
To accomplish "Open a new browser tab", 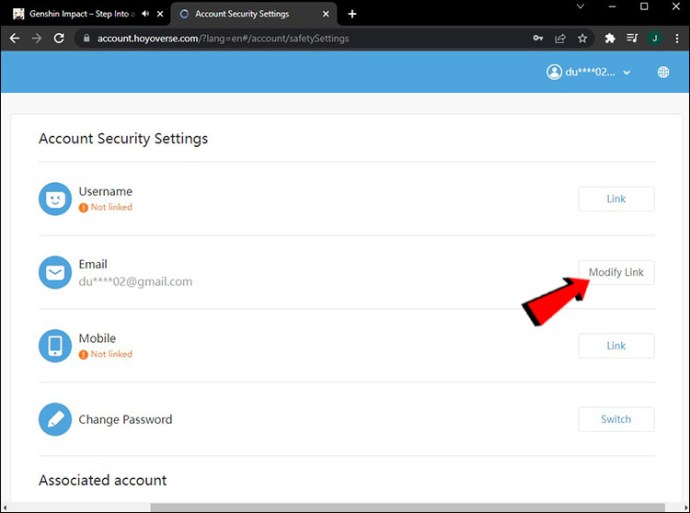I will click(352, 14).
